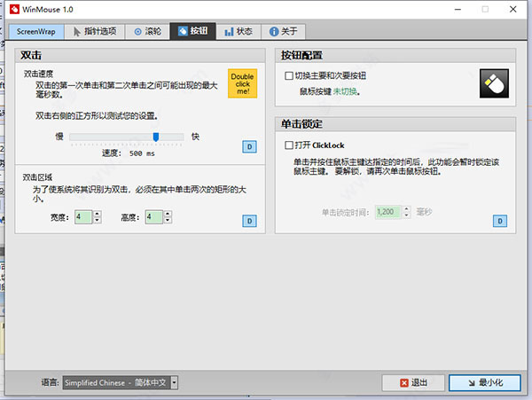This screenshot has width=532, height=400.
Task: Open the 状态 tab
Action: click(x=239, y=32)
